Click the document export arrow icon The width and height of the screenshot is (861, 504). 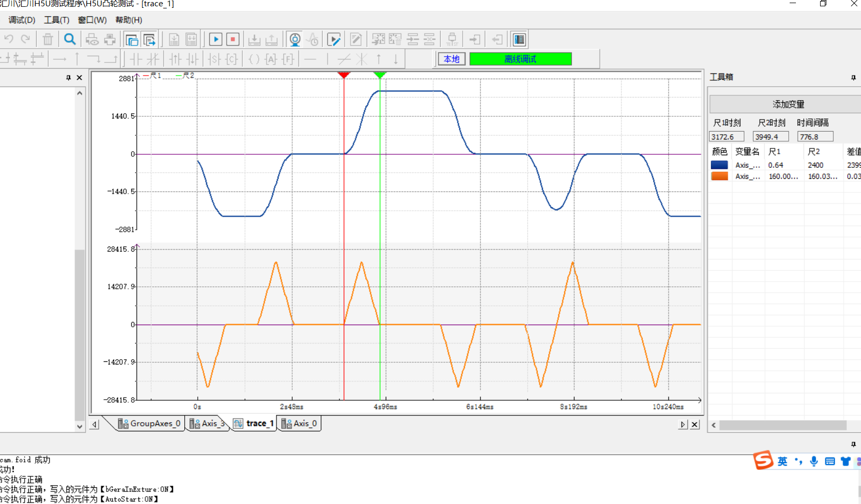150,39
